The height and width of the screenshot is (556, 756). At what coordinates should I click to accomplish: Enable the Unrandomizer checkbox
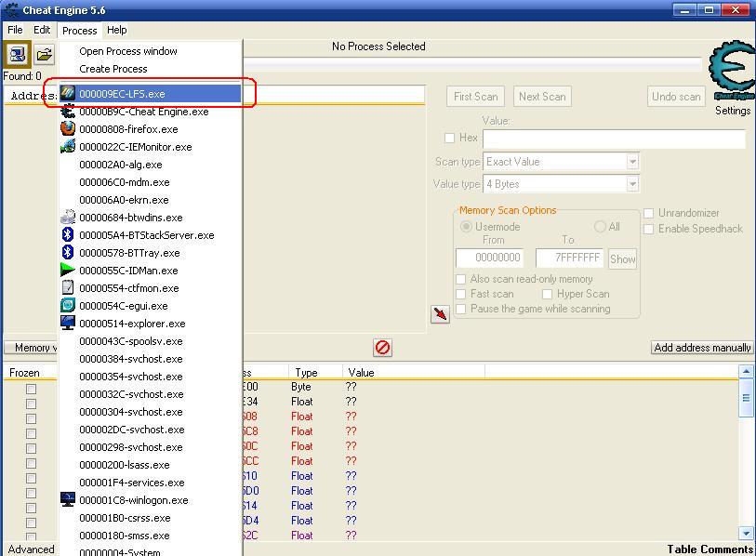tap(648, 213)
